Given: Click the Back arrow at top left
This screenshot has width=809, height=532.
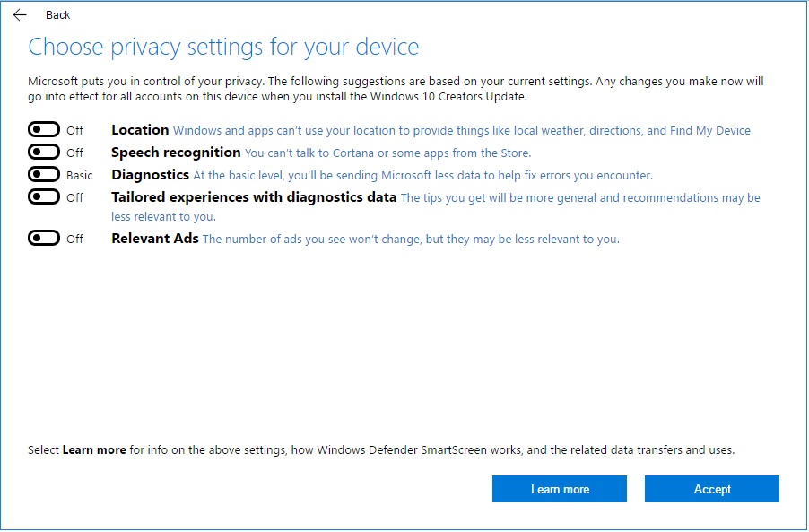Looking at the screenshot, I should pos(19,14).
